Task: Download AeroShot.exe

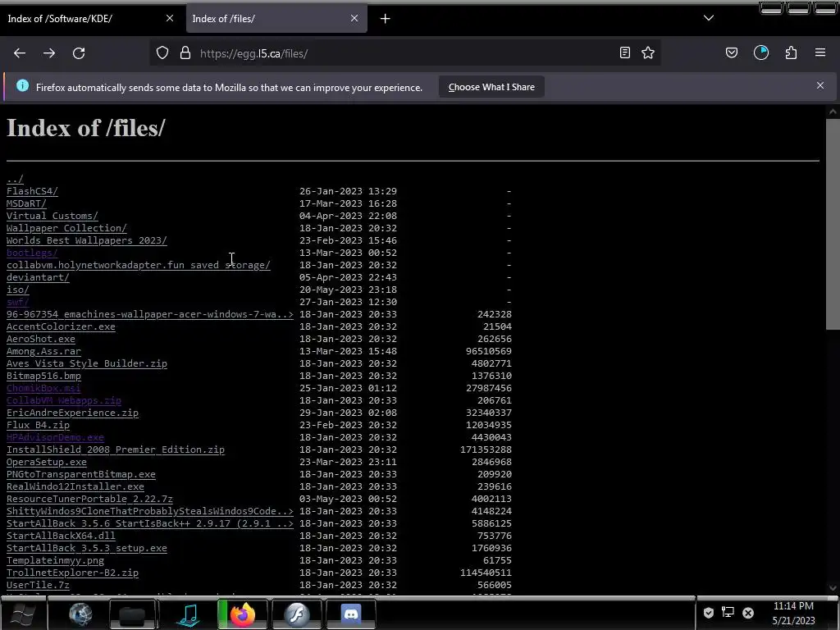Action: 41,339
